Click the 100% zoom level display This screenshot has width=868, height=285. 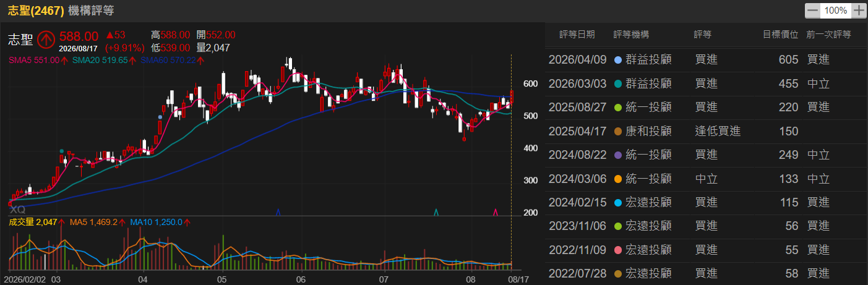tap(836, 11)
